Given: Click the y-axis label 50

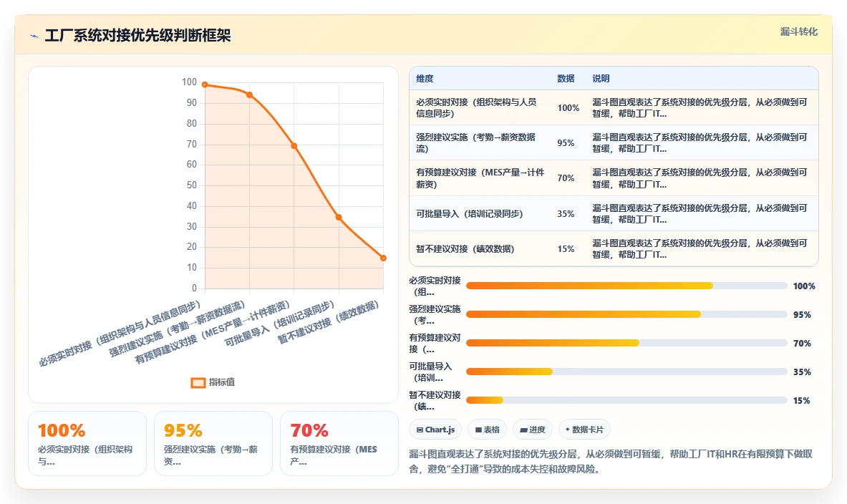Looking at the screenshot, I should [x=192, y=185].
